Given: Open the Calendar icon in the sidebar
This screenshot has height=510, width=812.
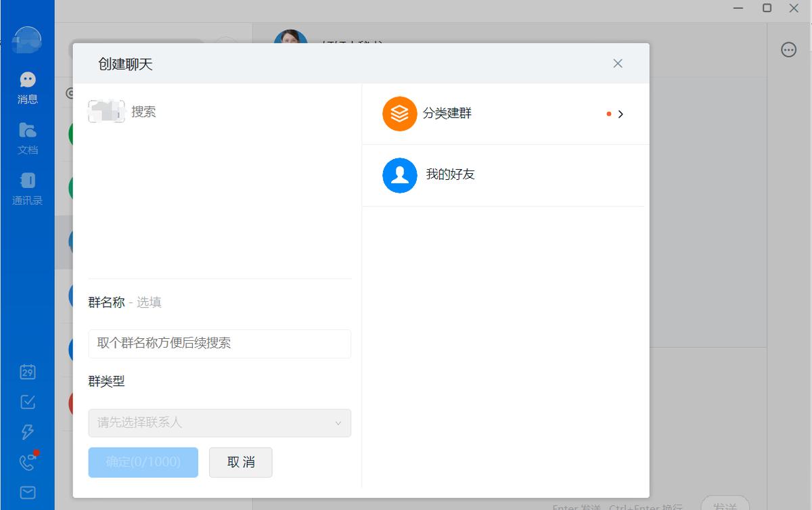Looking at the screenshot, I should click(x=27, y=372).
